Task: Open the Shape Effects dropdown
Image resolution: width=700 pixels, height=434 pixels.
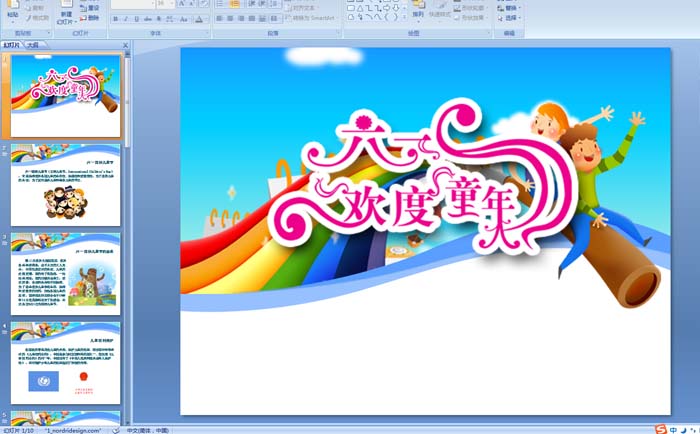Action: (x=471, y=18)
